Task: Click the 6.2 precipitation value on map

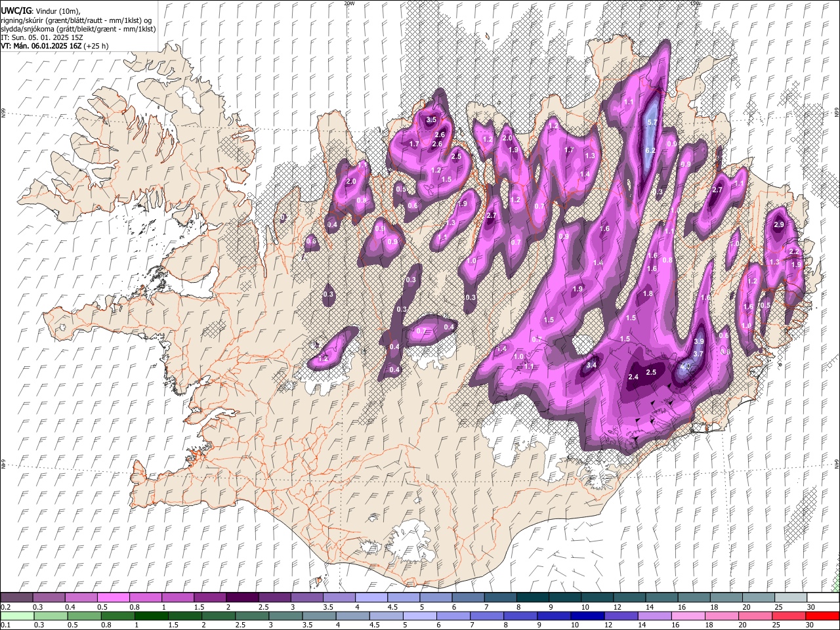Action: point(650,150)
